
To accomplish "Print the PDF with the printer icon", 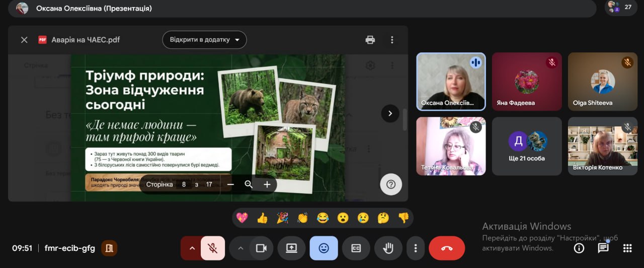I will coord(370,40).
